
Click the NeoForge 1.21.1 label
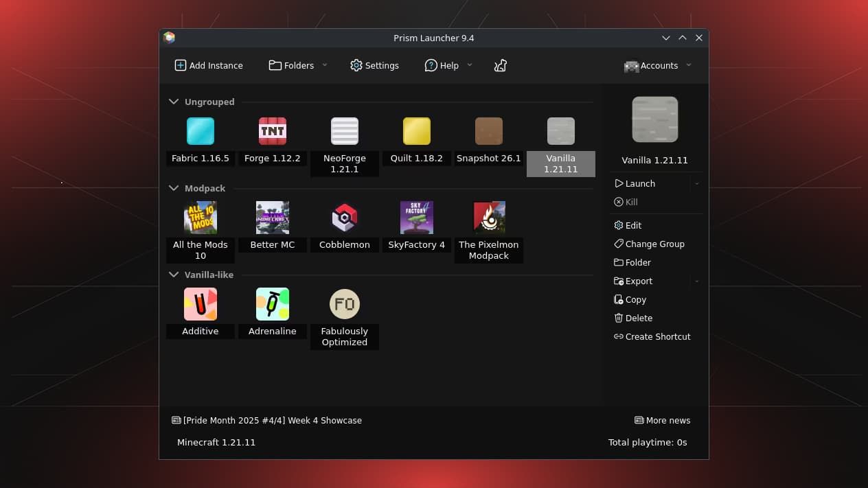345,163
